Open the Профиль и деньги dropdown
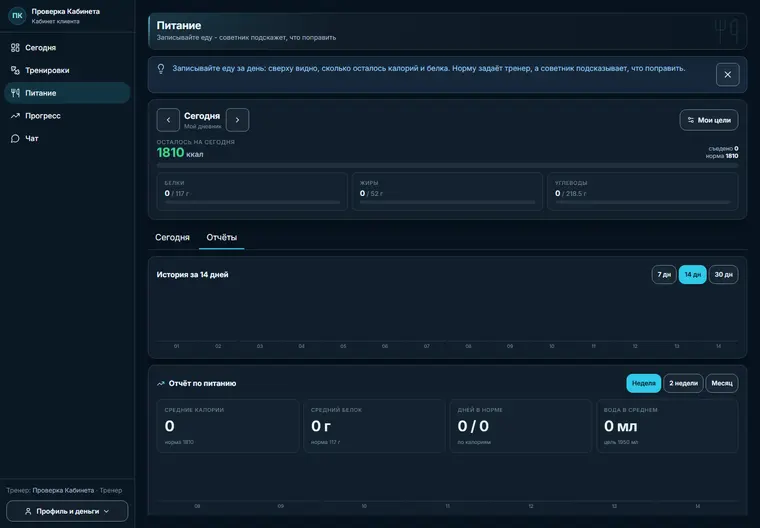Image resolution: width=760 pixels, height=528 pixels. tap(67, 511)
